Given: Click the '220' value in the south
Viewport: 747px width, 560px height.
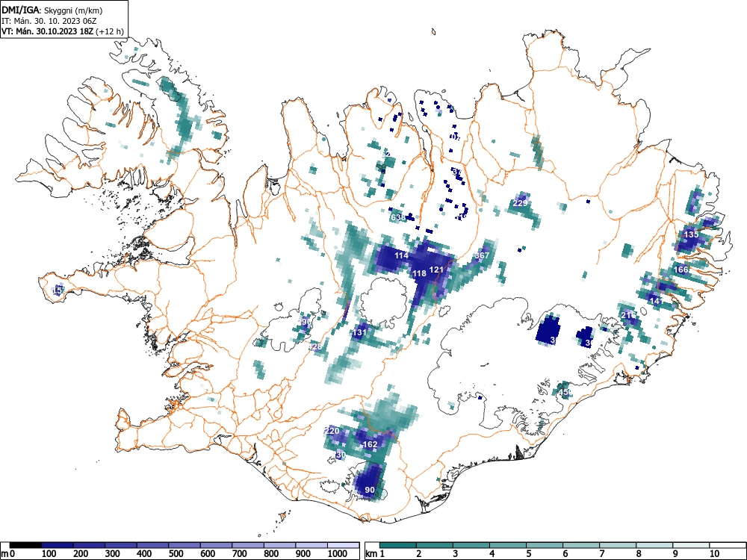Looking at the screenshot, I should pyautogui.click(x=332, y=431).
